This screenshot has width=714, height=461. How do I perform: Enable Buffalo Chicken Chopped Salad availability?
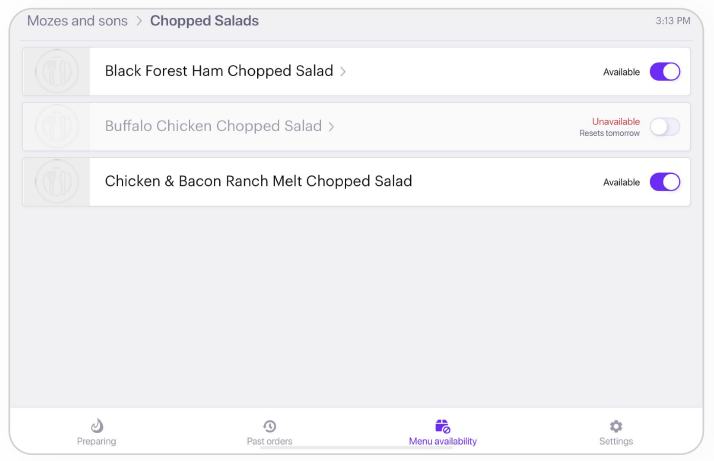[665, 127]
